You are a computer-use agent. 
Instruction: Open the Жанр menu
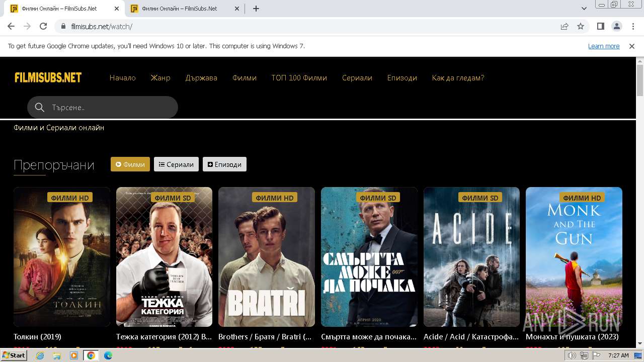pyautogui.click(x=160, y=78)
